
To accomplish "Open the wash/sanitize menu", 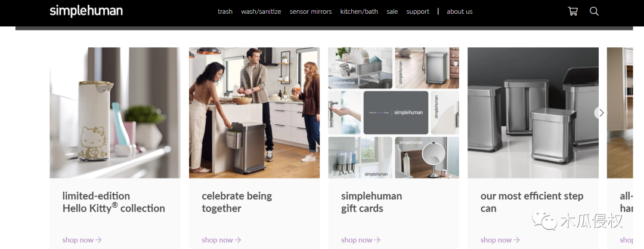I will coord(261,11).
